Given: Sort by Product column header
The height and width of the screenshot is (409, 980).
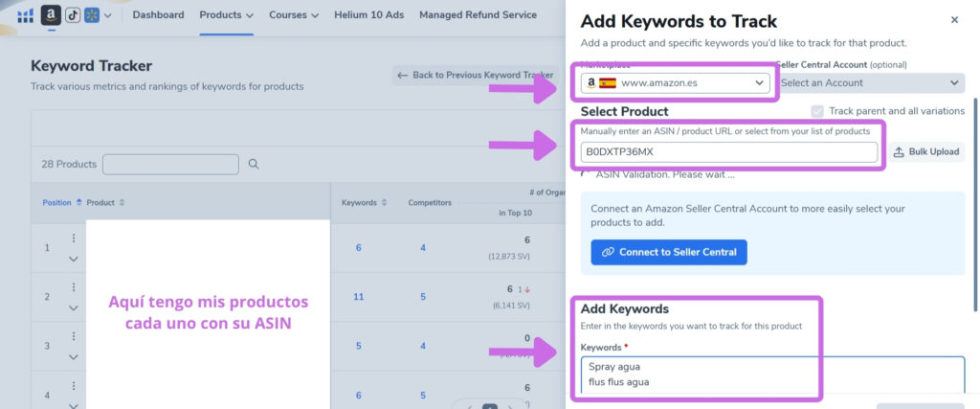Looking at the screenshot, I should click(x=105, y=203).
